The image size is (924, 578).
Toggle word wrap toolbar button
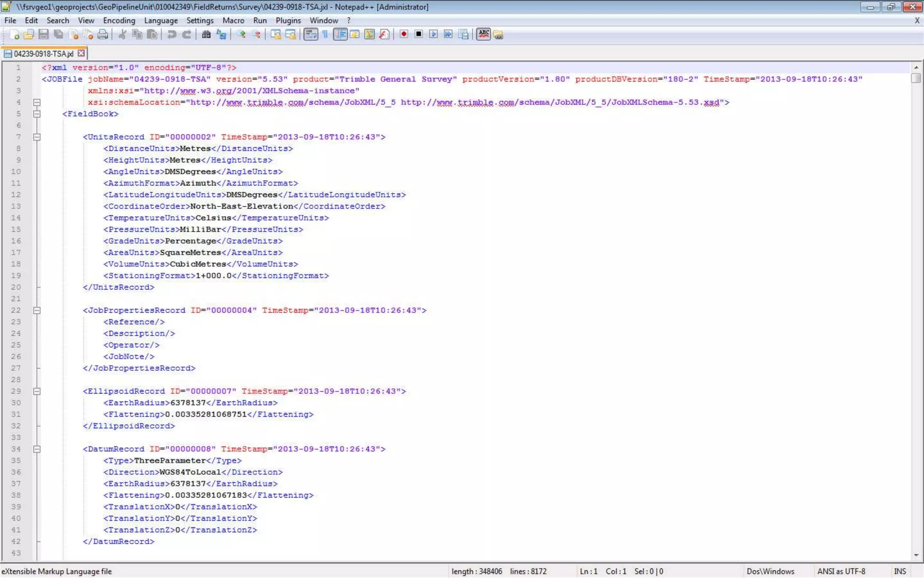click(x=310, y=34)
